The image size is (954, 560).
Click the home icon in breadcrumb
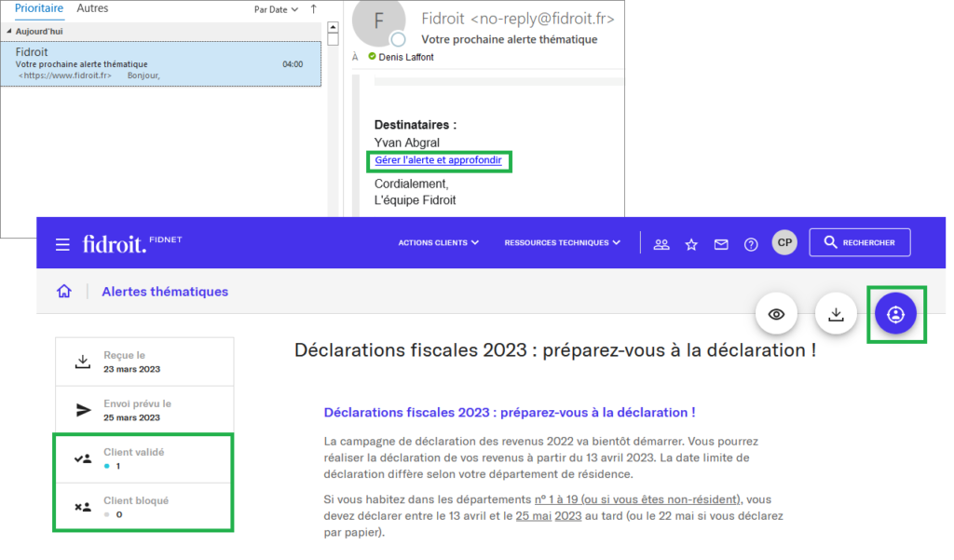click(x=64, y=292)
